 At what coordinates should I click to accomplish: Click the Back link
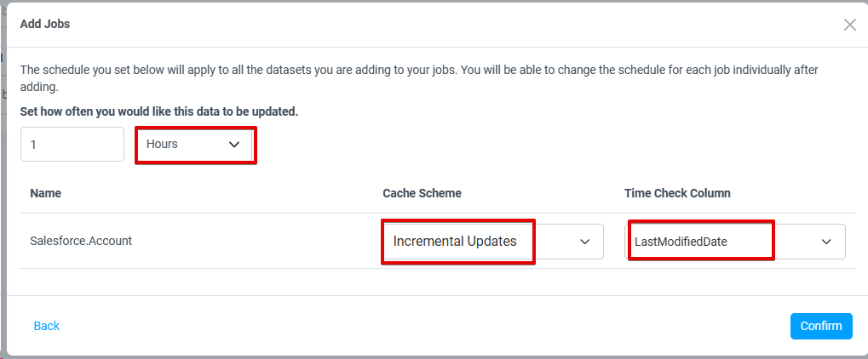click(x=47, y=326)
